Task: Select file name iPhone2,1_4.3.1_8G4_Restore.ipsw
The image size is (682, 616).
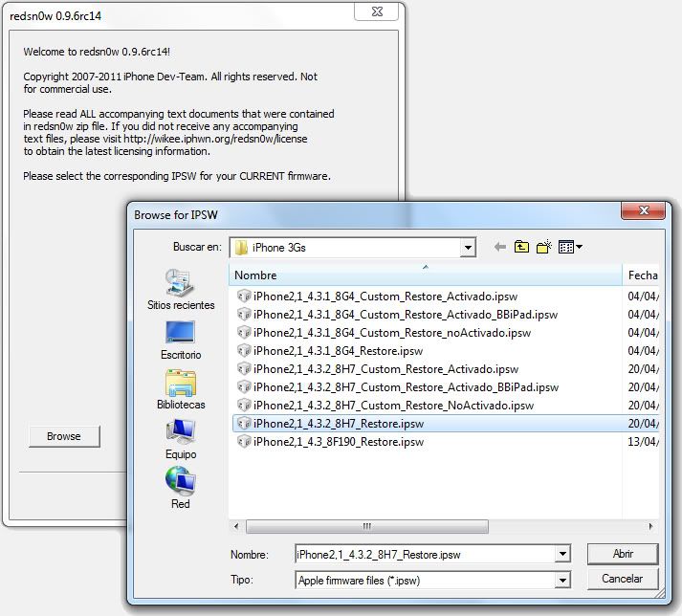Action: (338, 351)
